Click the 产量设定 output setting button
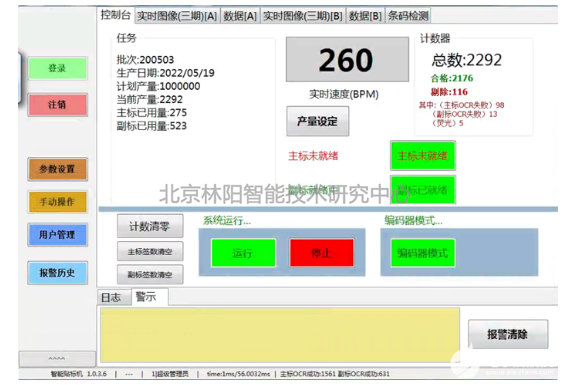 tap(318, 121)
